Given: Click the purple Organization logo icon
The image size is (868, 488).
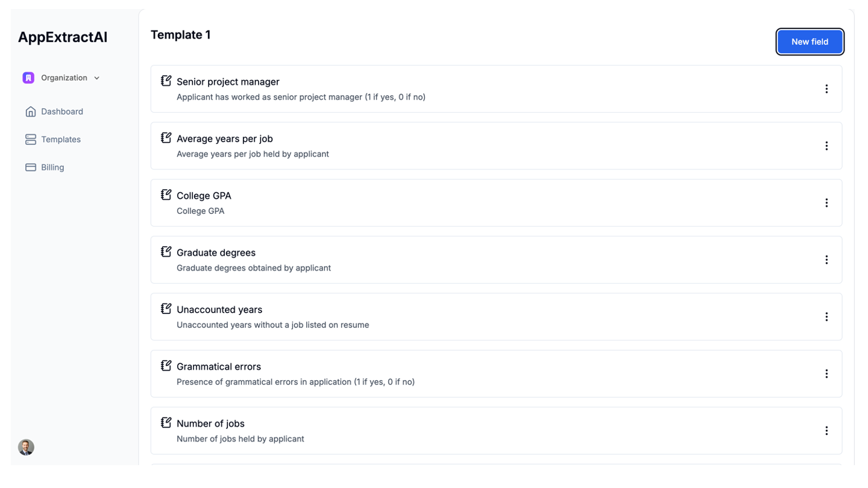Looking at the screenshot, I should pos(28,78).
